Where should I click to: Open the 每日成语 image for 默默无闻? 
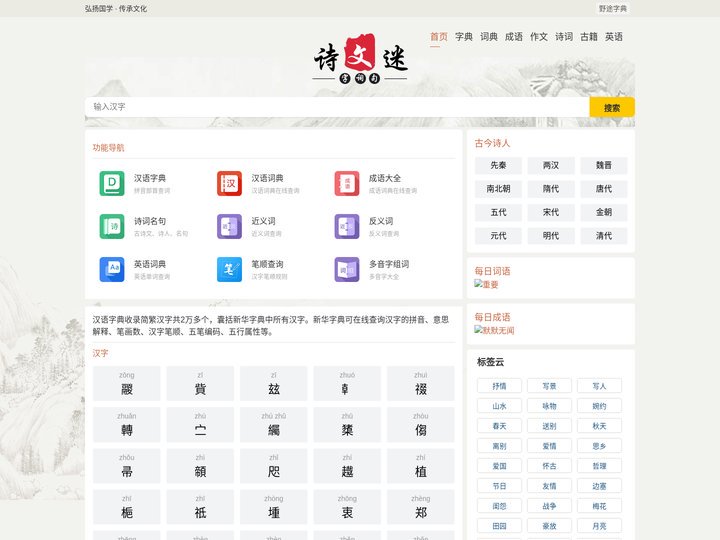(494, 330)
